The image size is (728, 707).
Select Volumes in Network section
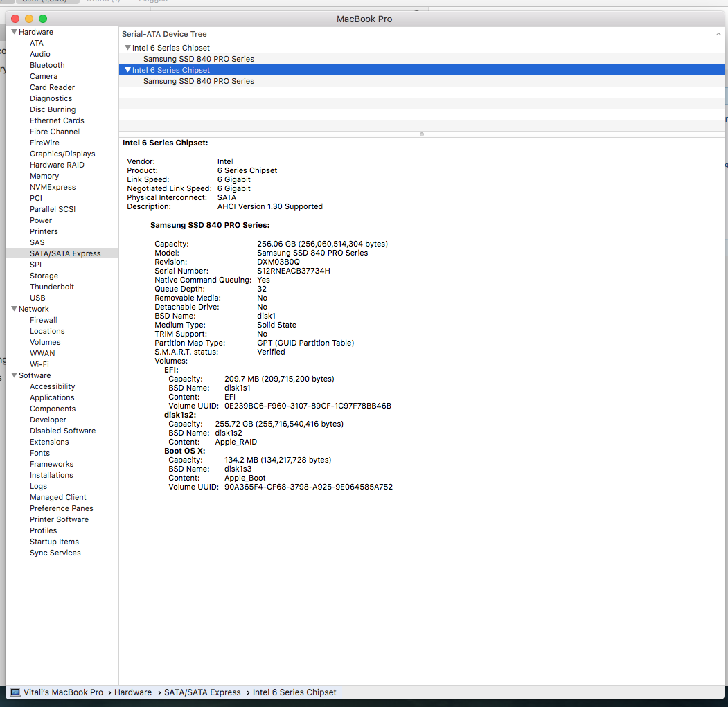(45, 342)
